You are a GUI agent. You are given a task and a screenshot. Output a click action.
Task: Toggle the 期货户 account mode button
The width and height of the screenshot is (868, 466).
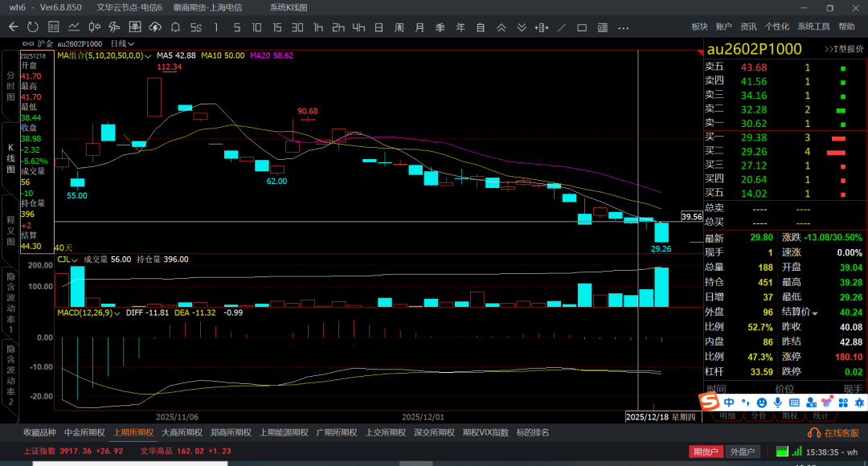tap(706, 452)
